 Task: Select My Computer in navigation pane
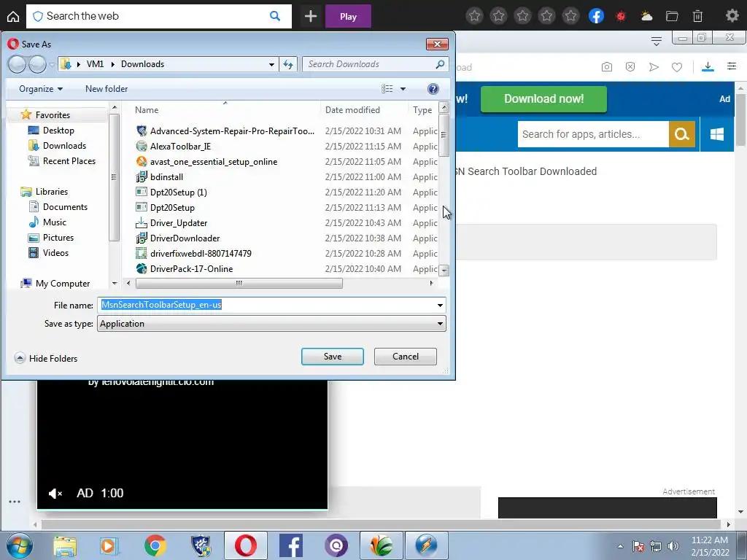pos(63,284)
